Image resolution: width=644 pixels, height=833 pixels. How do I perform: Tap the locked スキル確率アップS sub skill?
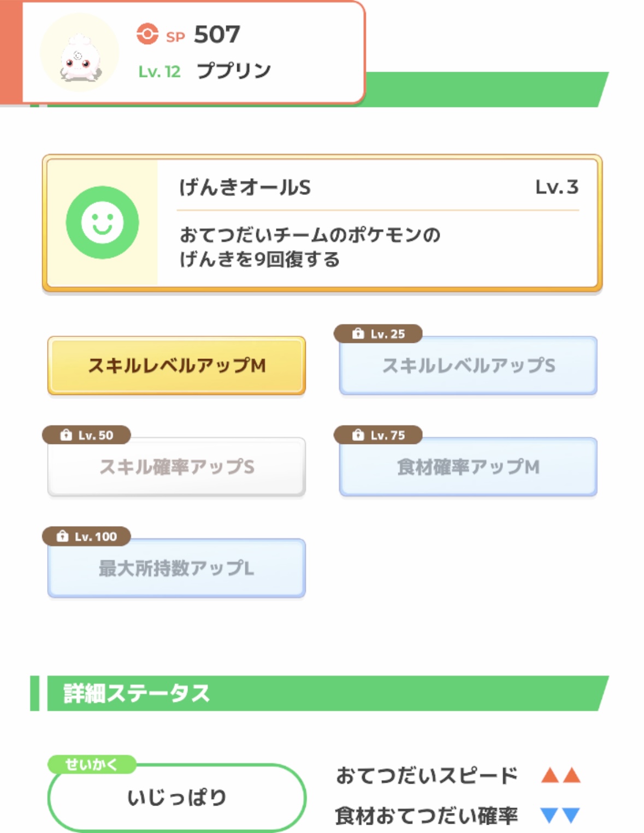pos(176,467)
